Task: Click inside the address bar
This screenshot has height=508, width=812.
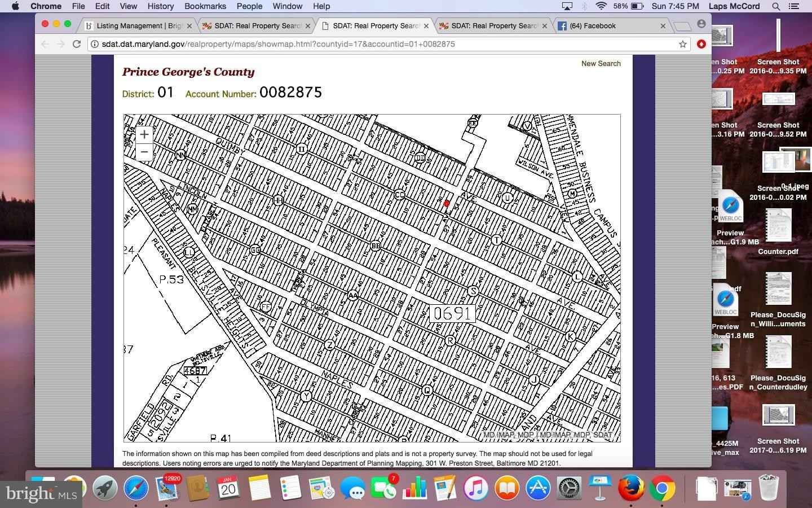Action: pos(338,44)
